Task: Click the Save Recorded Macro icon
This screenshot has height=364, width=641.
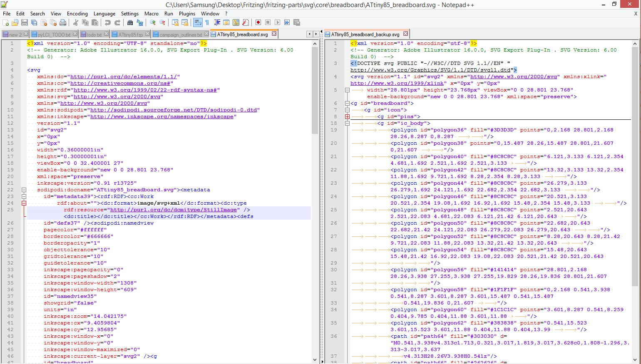Action: tap(297, 22)
